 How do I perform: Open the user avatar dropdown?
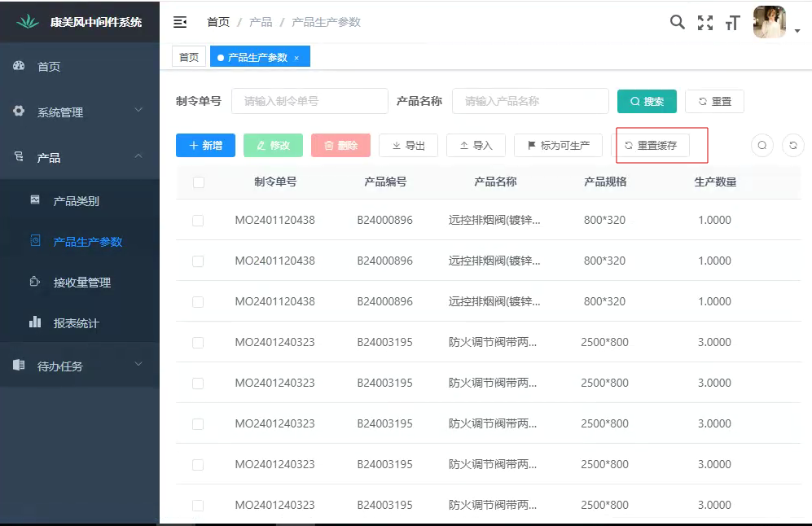[776, 23]
